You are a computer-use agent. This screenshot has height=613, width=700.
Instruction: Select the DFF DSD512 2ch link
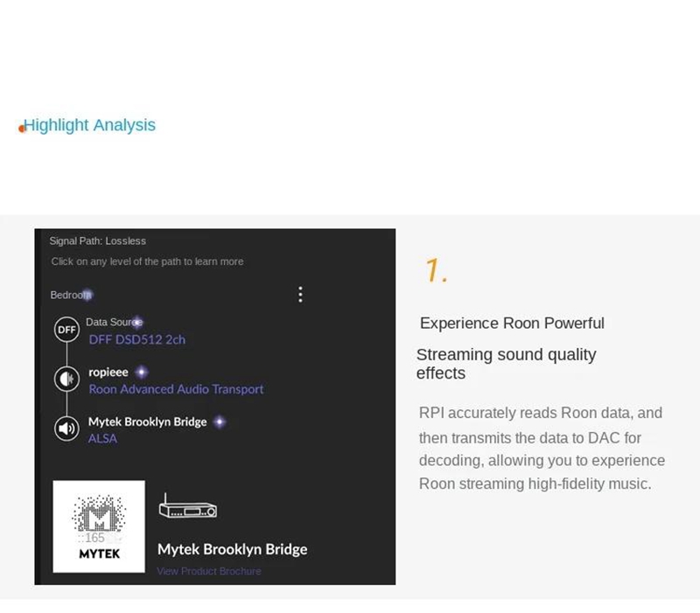(x=136, y=339)
